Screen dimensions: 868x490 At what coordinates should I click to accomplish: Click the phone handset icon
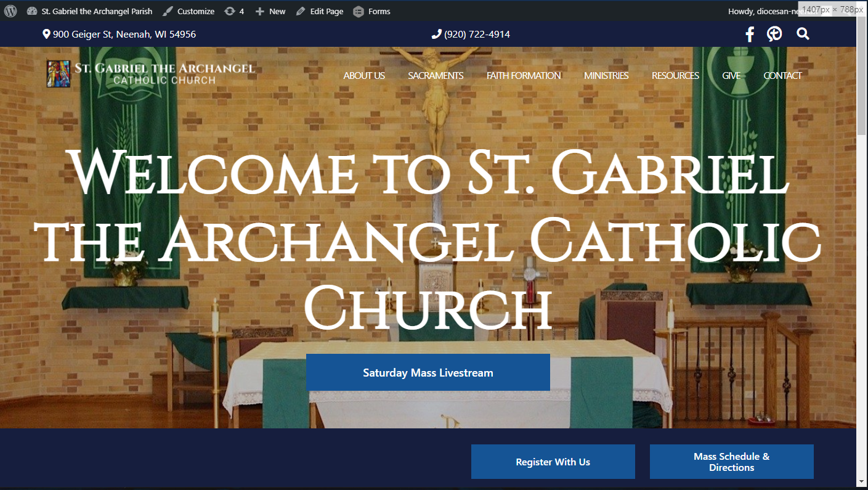[x=436, y=35]
